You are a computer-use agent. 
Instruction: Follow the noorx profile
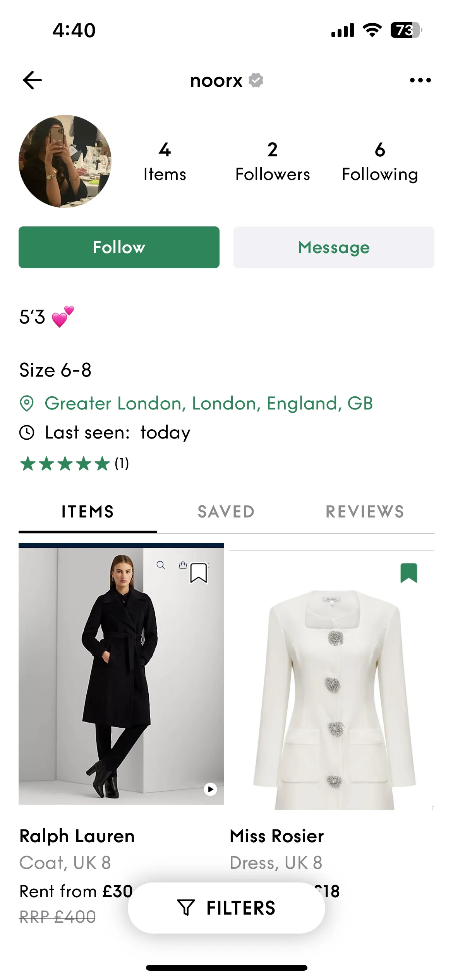point(119,247)
